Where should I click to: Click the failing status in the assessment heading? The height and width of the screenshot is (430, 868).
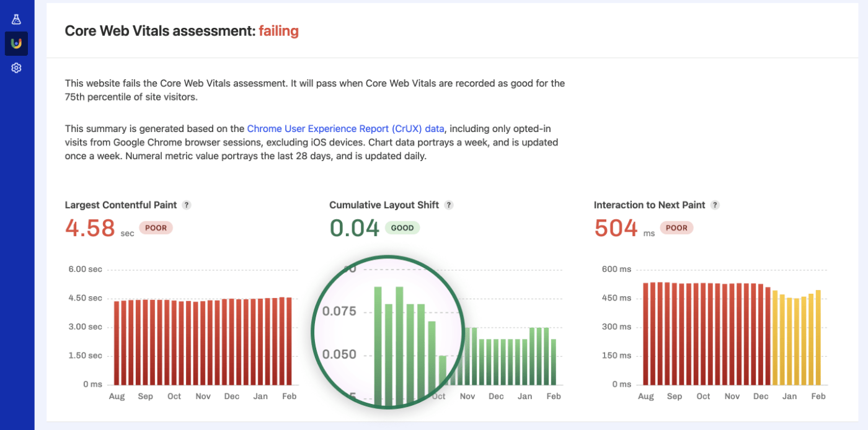(278, 30)
